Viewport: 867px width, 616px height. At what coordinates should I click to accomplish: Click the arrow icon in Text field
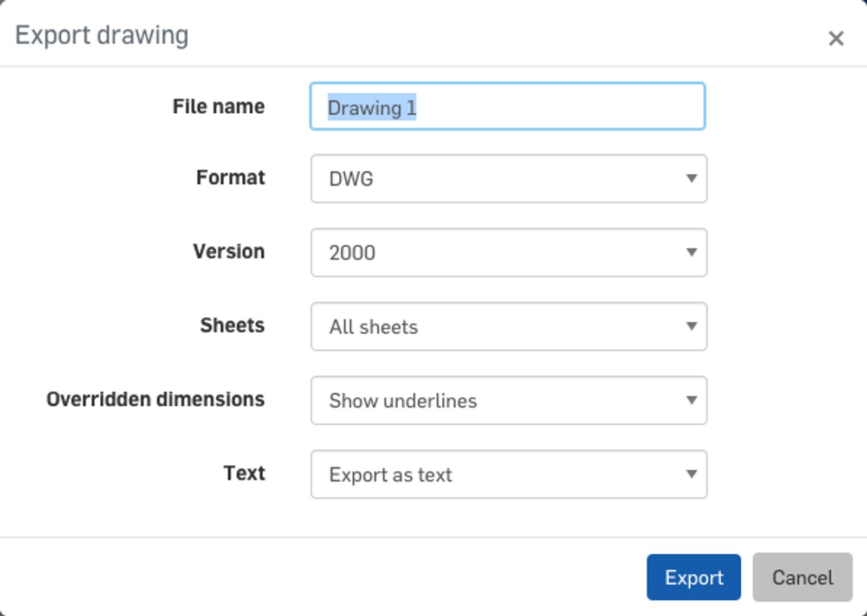[691, 474]
